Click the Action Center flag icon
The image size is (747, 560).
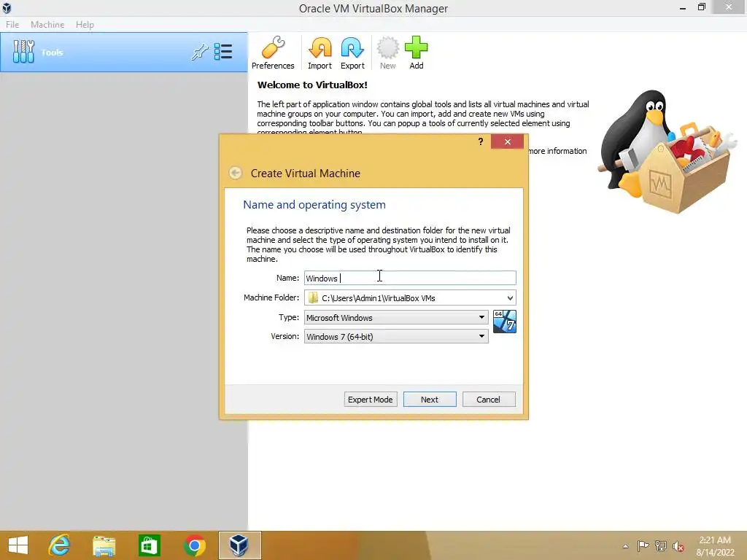643,546
